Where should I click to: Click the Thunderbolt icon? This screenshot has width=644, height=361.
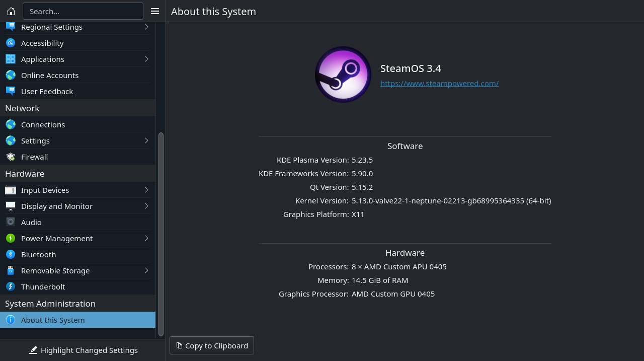(x=11, y=286)
